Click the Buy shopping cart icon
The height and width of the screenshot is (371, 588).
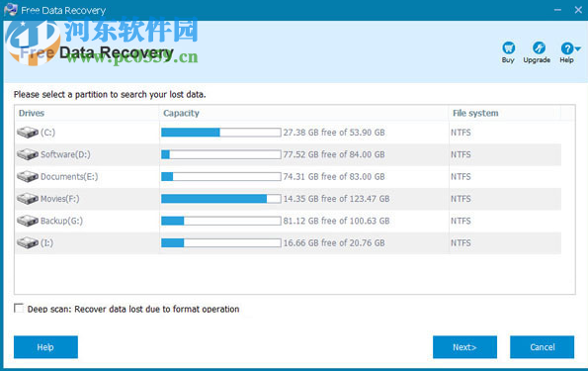(x=508, y=47)
